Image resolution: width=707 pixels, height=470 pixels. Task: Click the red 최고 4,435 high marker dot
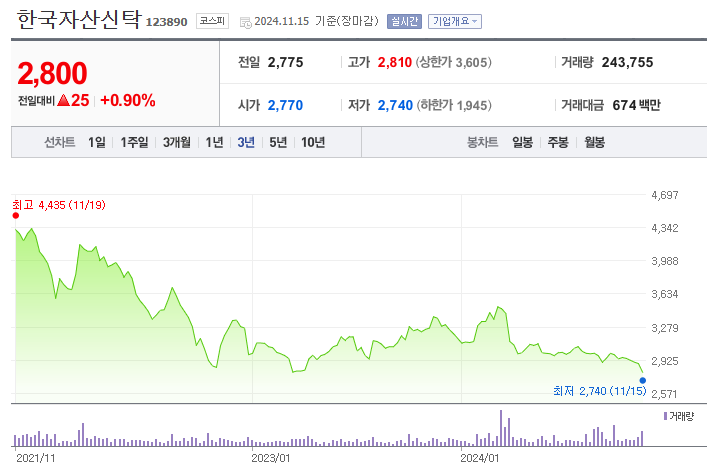point(16,216)
